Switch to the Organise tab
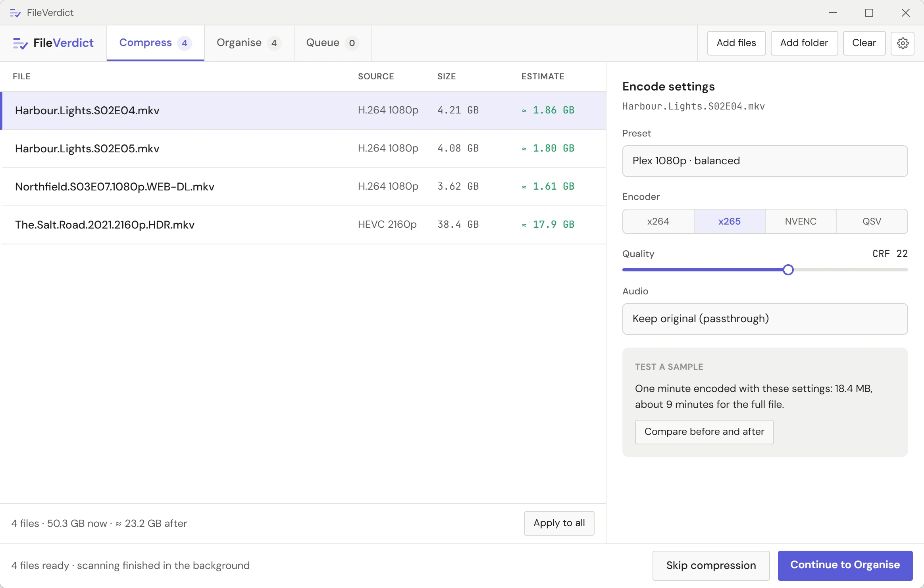The height and width of the screenshot is (588, 924). 249,43
